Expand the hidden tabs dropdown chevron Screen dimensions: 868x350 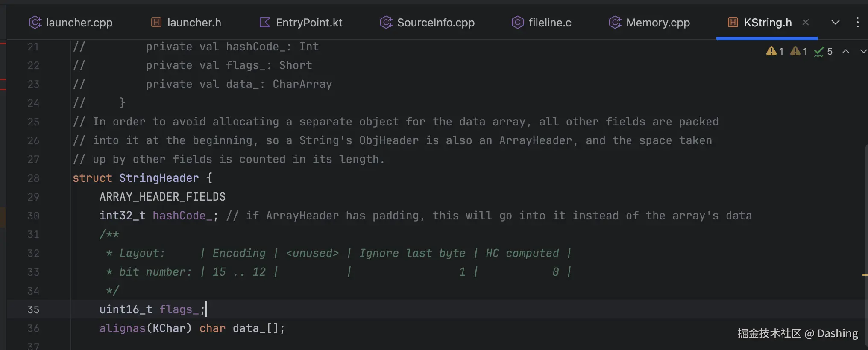pyautogui.click(x=836, y=22)
